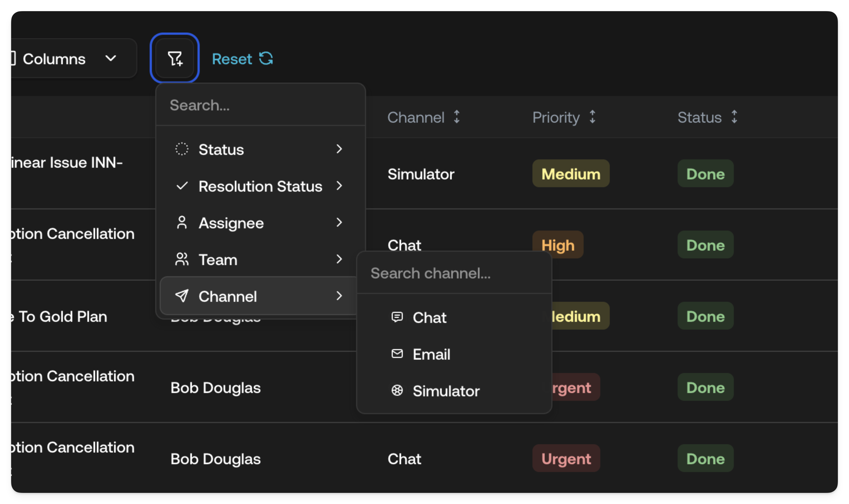
Task: Click the checkmark icon for Resolution Status
Action: [182, 186]
